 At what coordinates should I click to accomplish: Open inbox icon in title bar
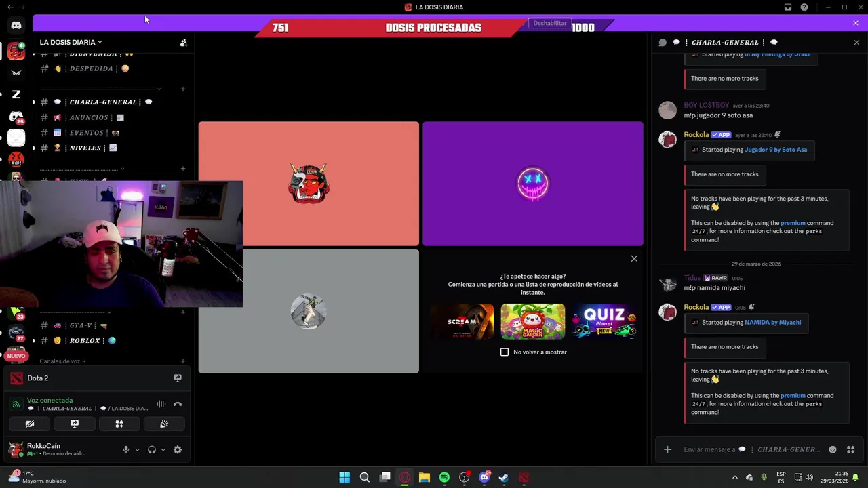(x=788, y=7)
